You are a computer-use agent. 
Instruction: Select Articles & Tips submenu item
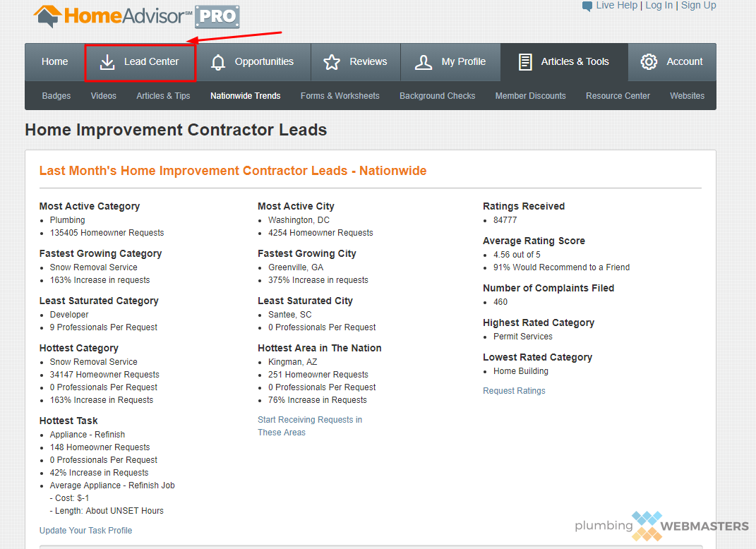click(164, 95)
